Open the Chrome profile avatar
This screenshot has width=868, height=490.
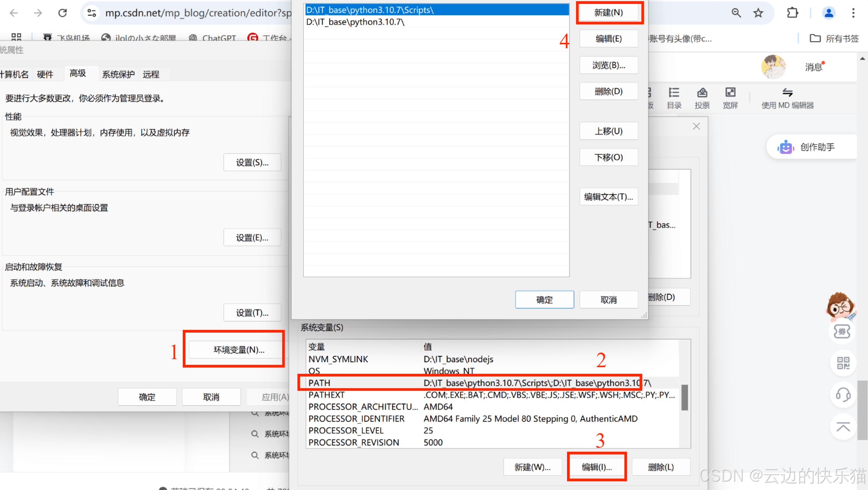click(829, 13)
